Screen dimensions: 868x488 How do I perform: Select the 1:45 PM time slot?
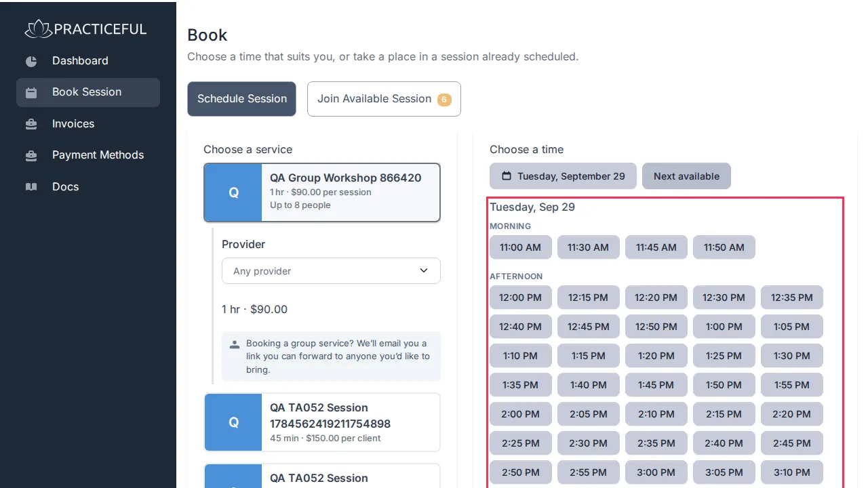pos(656,385)
